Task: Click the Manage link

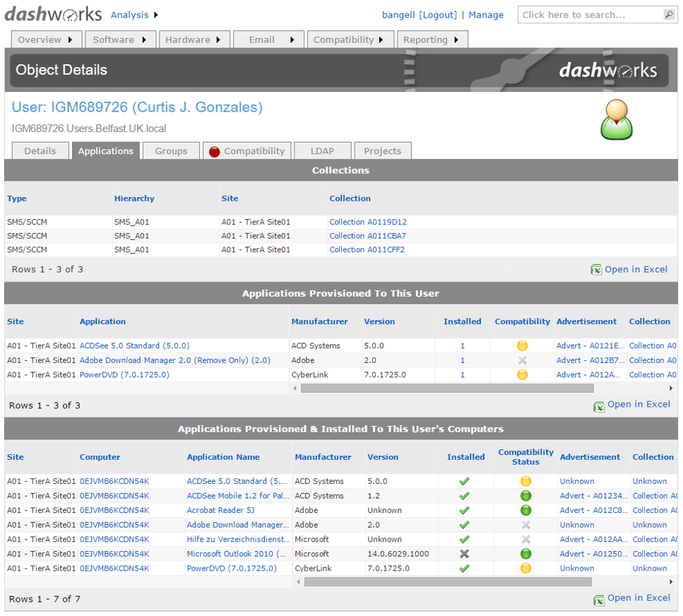Action: point(486,15)
